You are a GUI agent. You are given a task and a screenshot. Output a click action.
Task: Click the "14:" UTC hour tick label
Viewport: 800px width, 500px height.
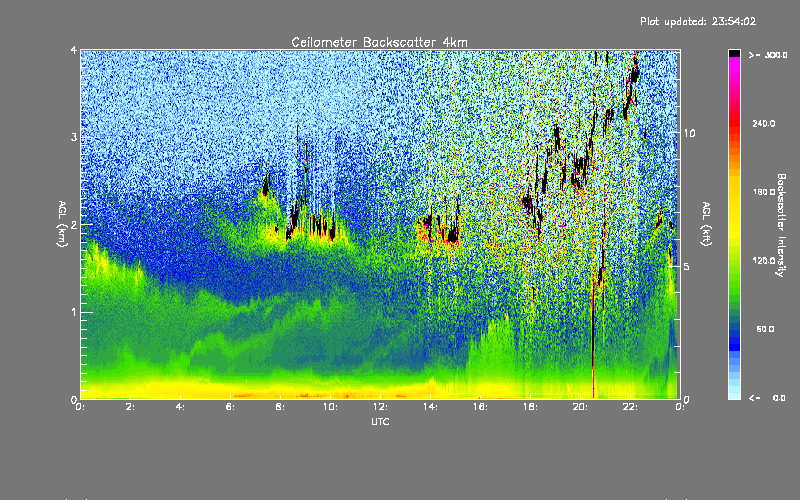pos(430,407)
